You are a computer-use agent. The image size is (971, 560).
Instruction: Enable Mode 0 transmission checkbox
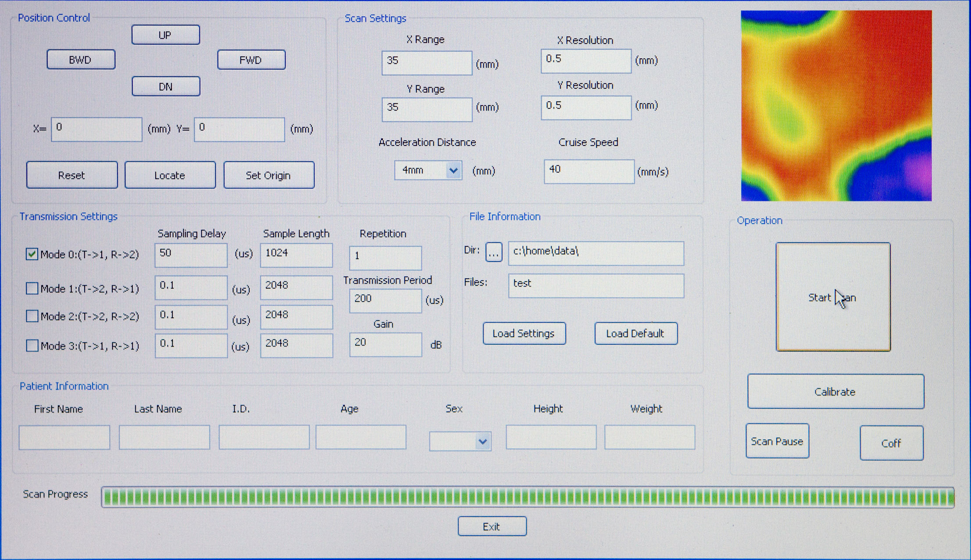coord(32,254)
